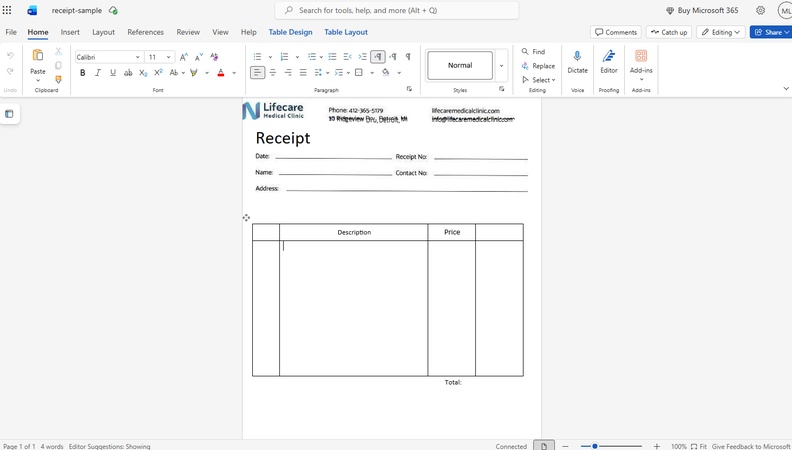792x450 pixels.
Task: Click the text highlight color button
Action: (193, 73)
